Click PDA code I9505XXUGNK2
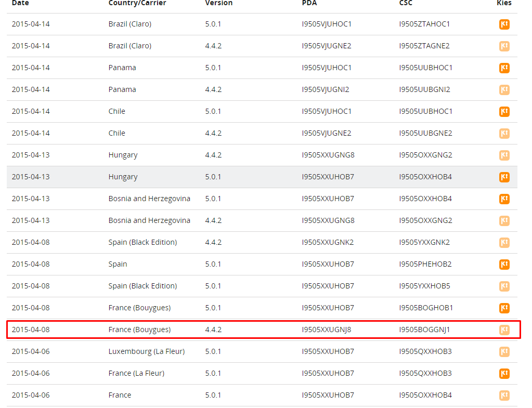This screenshot has width=532, height=408. click(328, 242)
